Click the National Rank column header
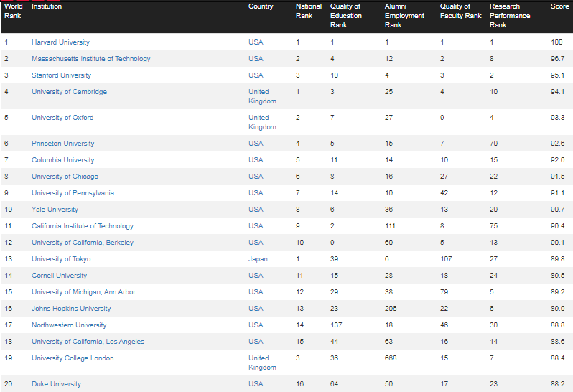This screenshot has width=573, height=392. pyautogui.click(x=309, y=11)
